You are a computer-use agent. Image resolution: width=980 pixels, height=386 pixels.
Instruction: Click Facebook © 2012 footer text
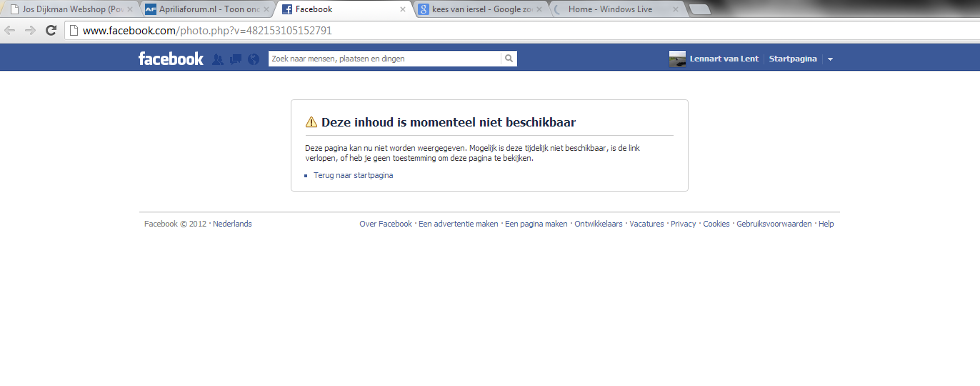coord(176,224)
